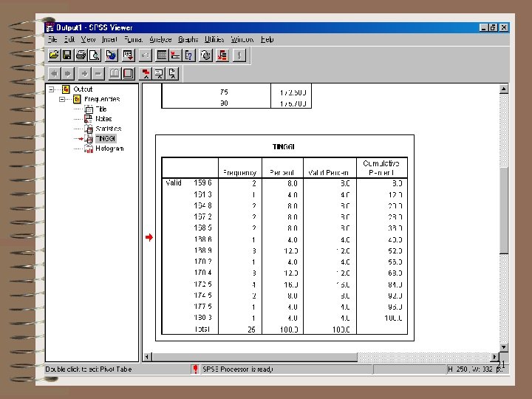The image size is (532, 399).
Task: Click the Insert Heading toolbar icon
Action: click(x=146, y=73)
